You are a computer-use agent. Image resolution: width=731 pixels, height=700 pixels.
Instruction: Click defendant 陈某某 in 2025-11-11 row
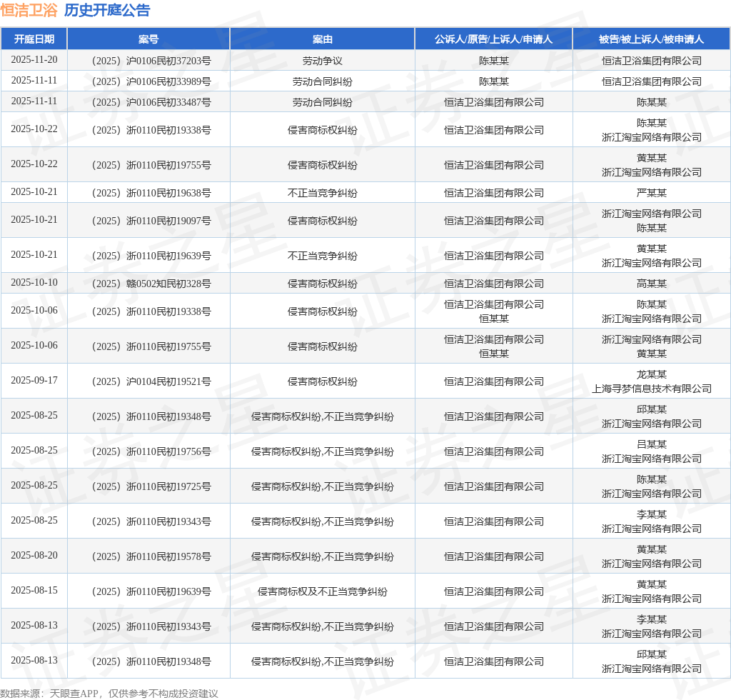[x=651, y=102]
